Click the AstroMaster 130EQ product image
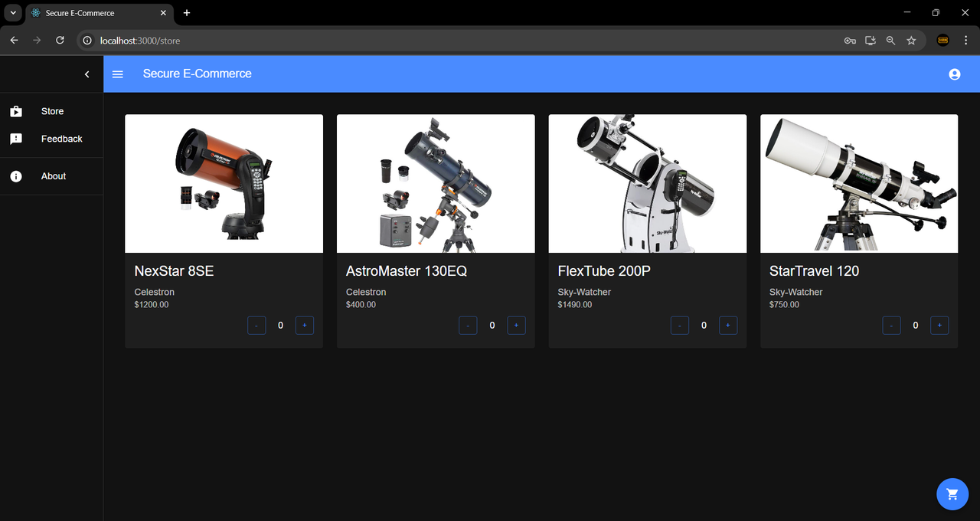Image resolution: width=980 pixels, height=521 pixels. coord(436,184)
